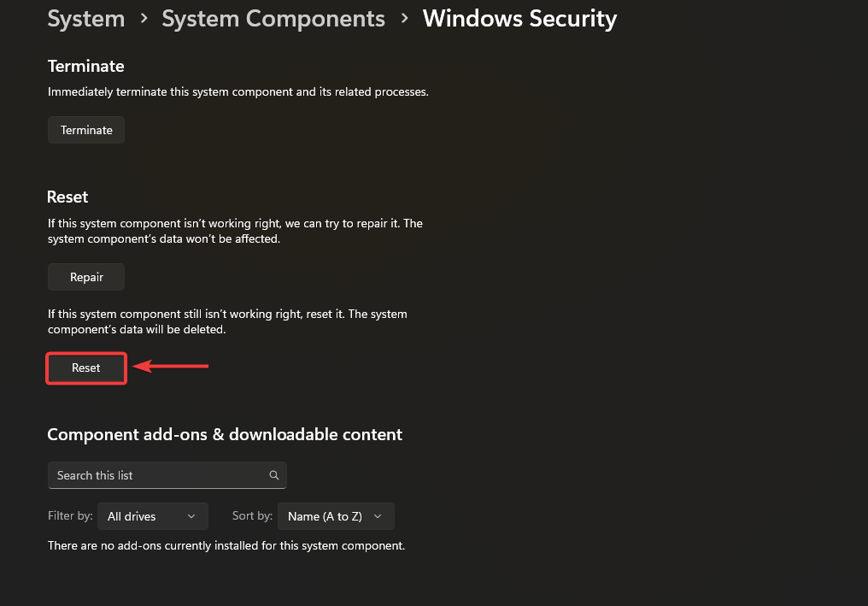Click the Reset section heading
This screenshot has width=868, height=606.
67,197
